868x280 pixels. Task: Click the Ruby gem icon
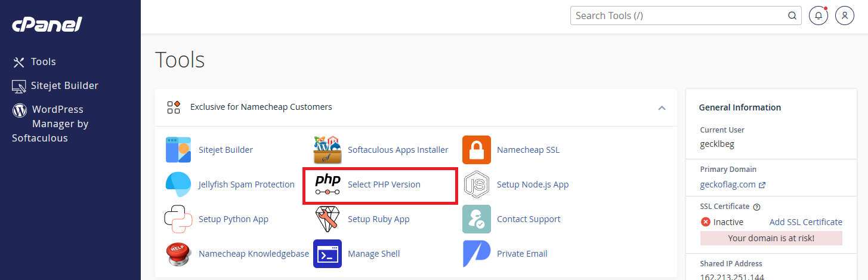coord(328,219)
